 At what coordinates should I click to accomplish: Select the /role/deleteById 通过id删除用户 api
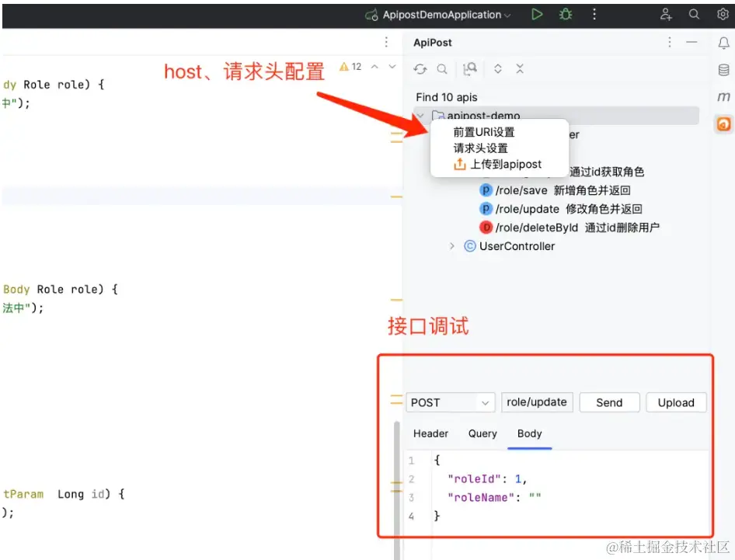point(569,228)
